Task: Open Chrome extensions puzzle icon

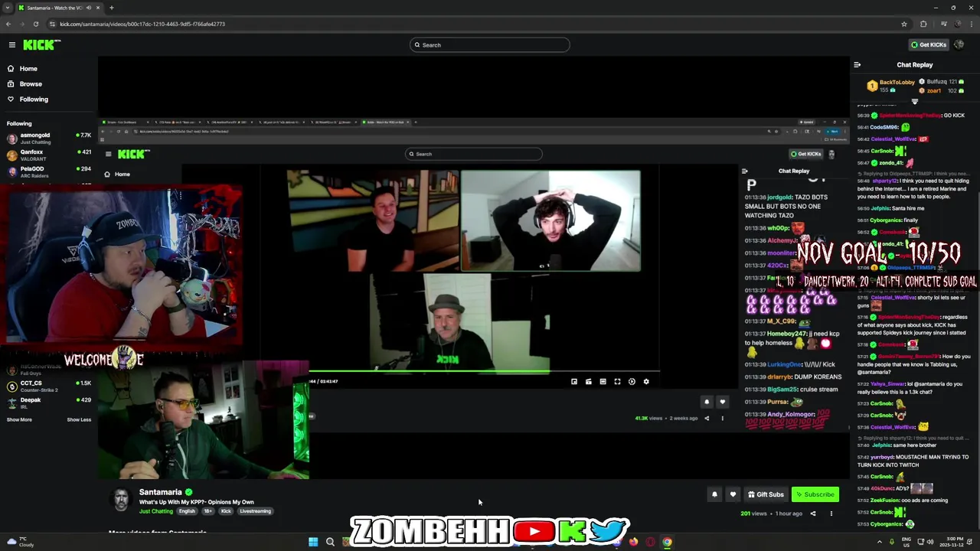Action: (923, 24)
